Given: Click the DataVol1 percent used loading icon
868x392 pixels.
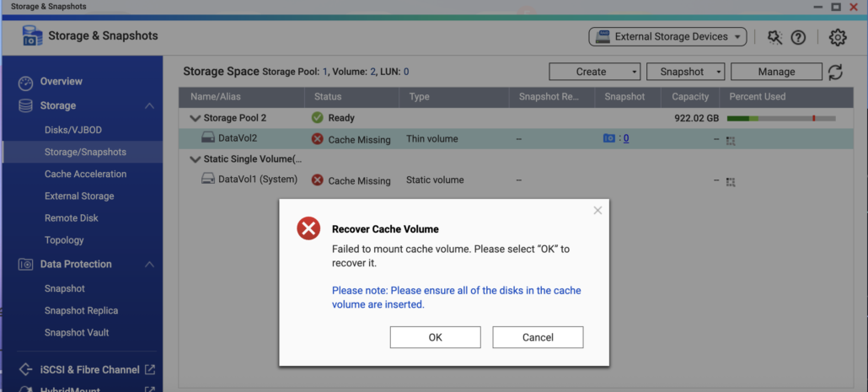Looking at the screenshot, I should pos(731,182).
